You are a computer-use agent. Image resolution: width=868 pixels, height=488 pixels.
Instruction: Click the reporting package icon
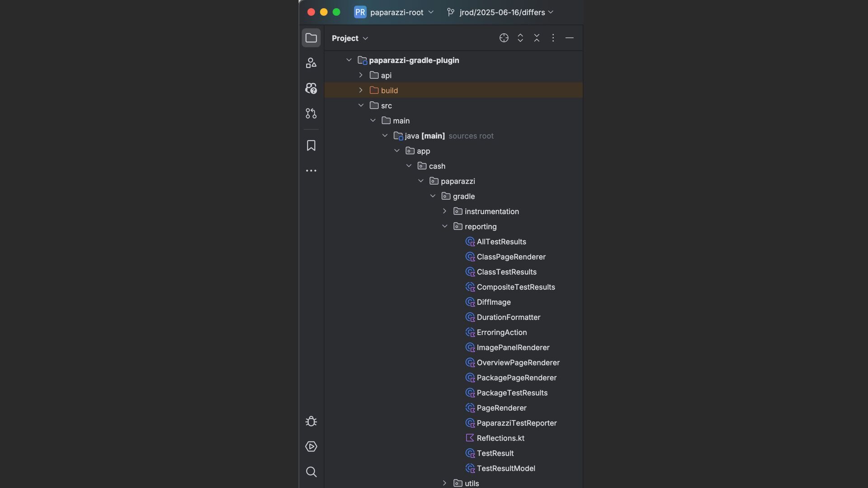(x=458, y=226)
